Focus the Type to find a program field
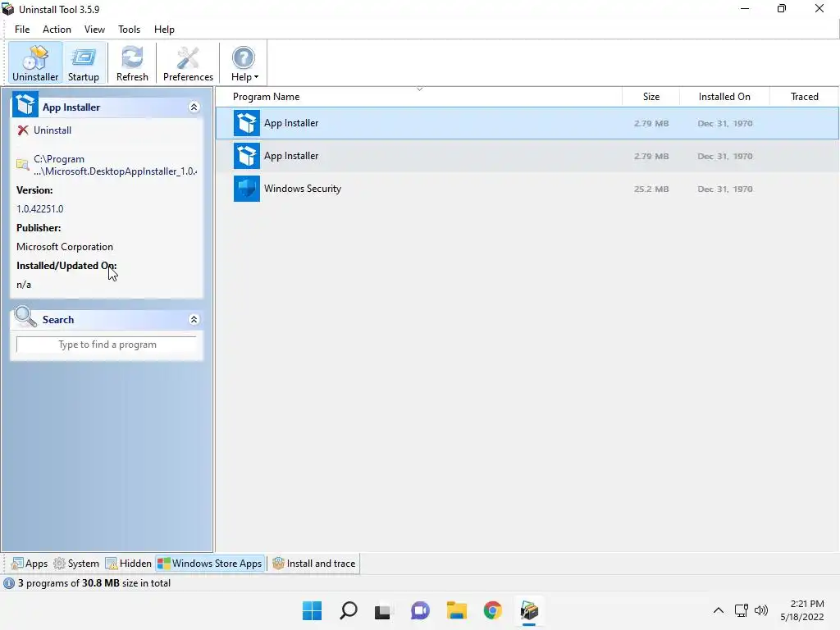This screenshot has width=840, height=630. coord(107,345)
